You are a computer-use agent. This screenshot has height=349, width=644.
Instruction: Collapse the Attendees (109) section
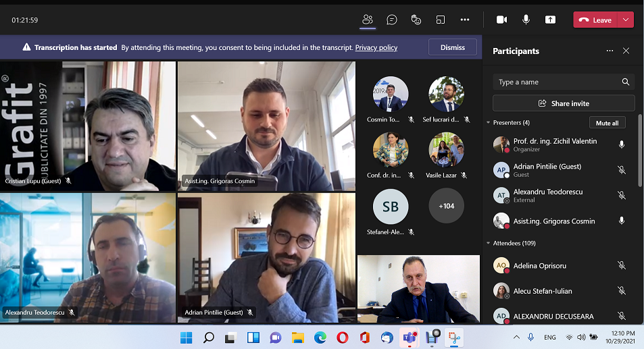click(489, 243)
